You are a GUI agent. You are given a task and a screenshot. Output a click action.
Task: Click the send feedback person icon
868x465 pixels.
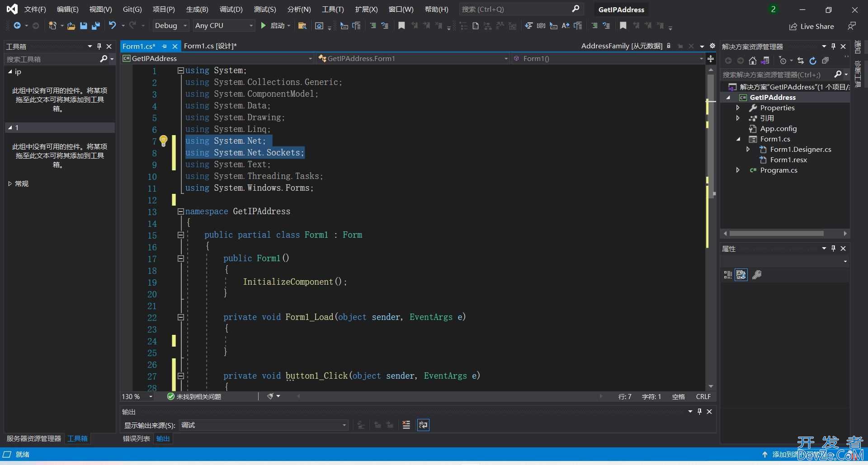(852, 26)
